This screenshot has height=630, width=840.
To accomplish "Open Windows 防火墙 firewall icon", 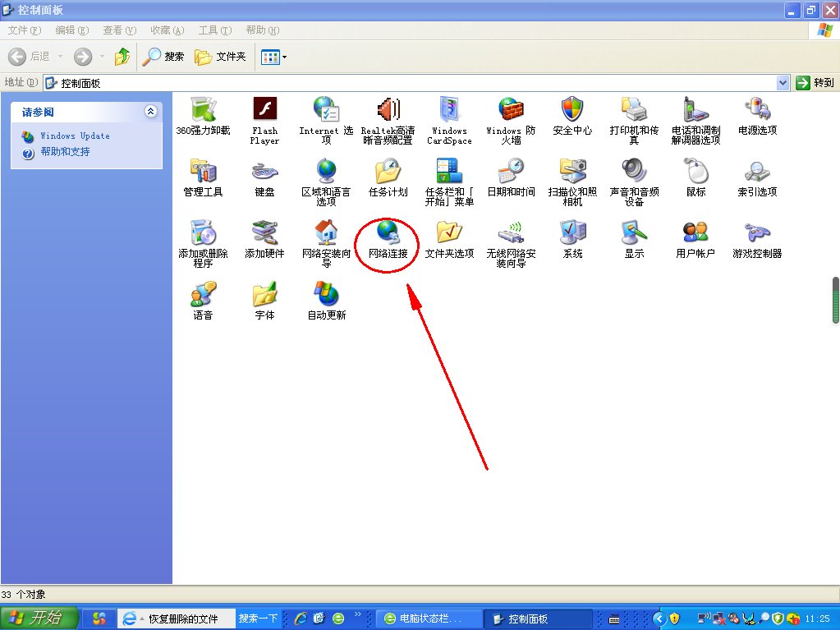I will pos(511,110).
